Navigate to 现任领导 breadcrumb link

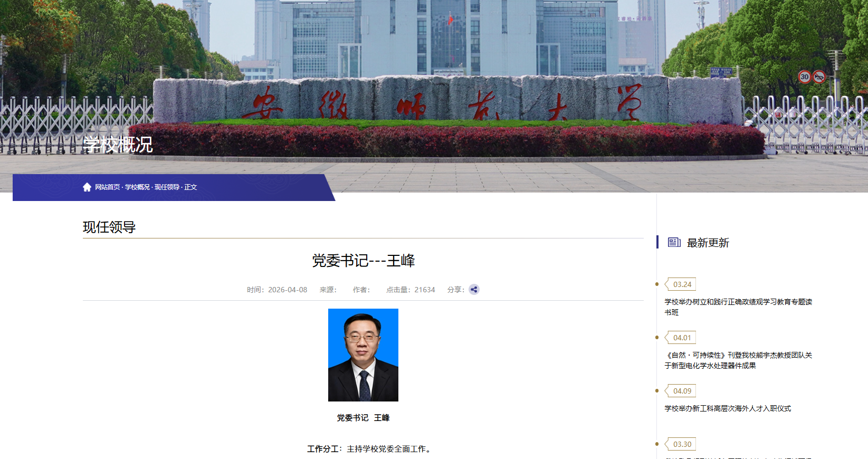(x=167, y=187)
